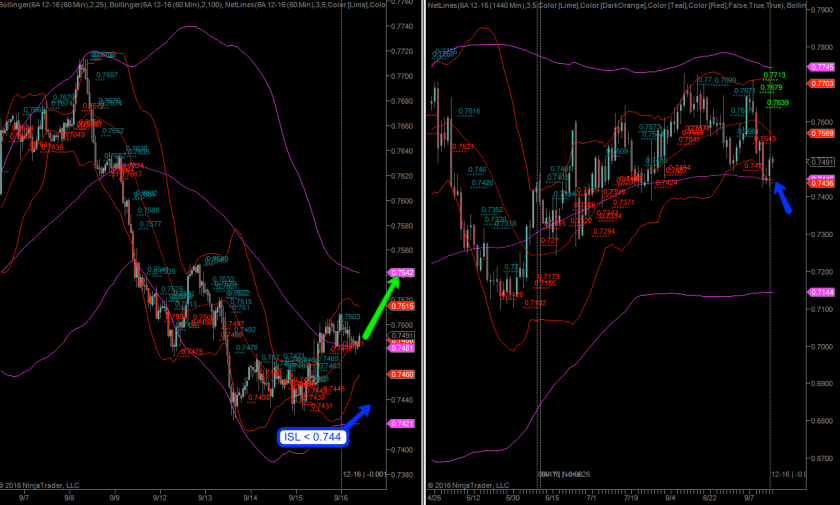
Task: Click the 9/12 date label on left chart
Action: pos(159,498)
